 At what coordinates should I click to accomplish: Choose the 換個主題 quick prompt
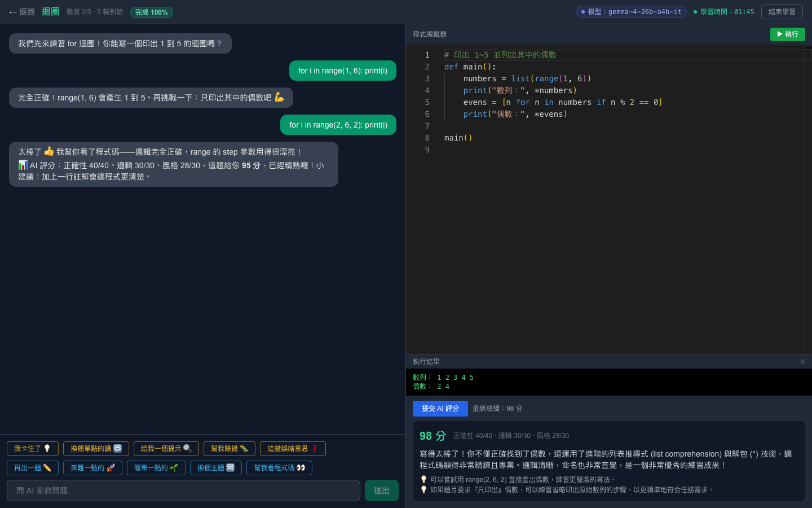pyautogui.click(x=216, y=468)
